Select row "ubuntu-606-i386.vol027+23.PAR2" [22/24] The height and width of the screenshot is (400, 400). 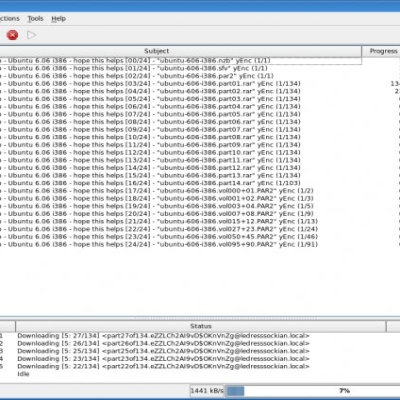tap(200, 229)
